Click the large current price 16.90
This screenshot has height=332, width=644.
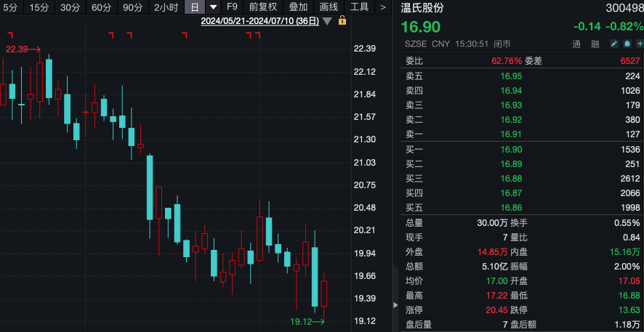pos(421,27)
